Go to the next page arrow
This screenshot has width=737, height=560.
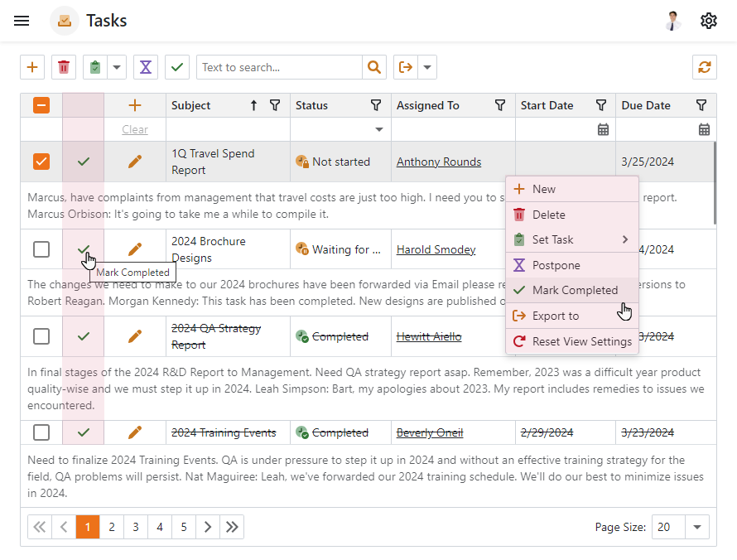(208, 527)
